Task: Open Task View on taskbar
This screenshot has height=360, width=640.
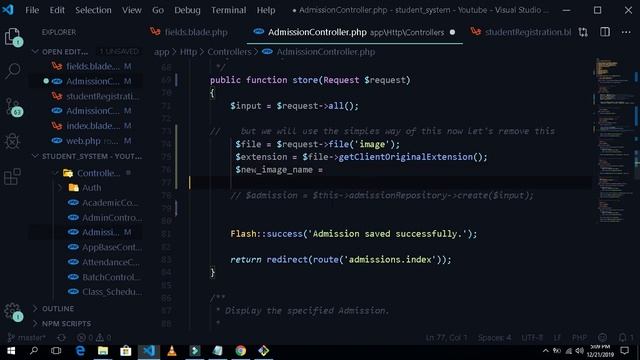Action: tap(56, 351)
